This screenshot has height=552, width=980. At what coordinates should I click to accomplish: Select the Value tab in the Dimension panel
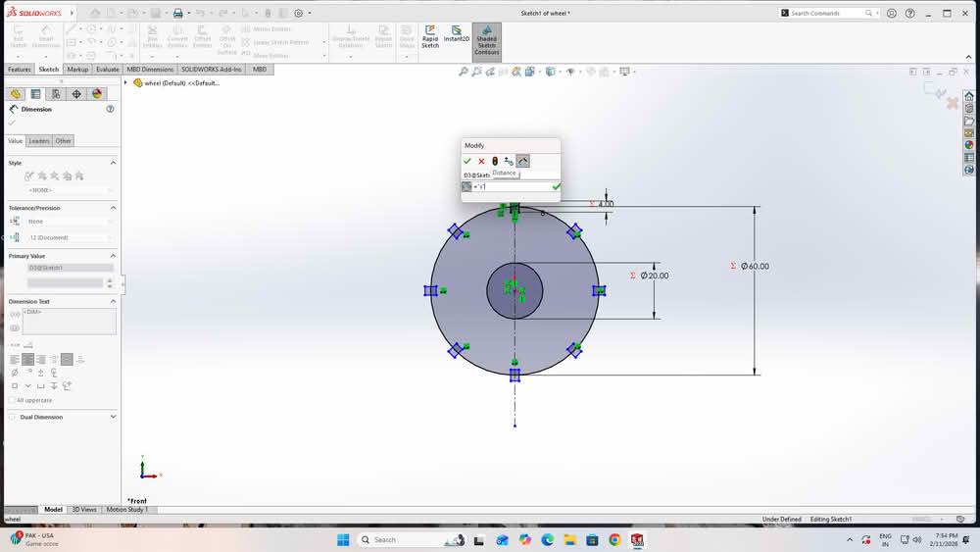click(x=15, y=141)
